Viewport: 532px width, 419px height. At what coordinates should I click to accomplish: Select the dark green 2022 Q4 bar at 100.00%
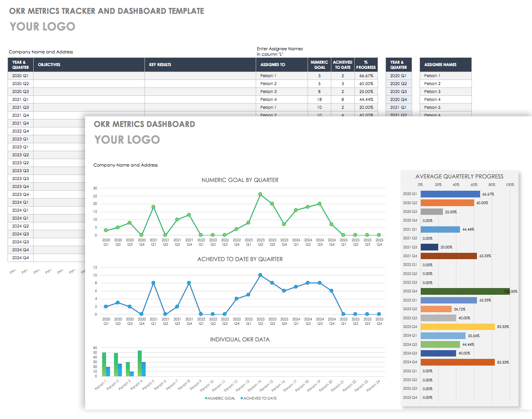465,291
